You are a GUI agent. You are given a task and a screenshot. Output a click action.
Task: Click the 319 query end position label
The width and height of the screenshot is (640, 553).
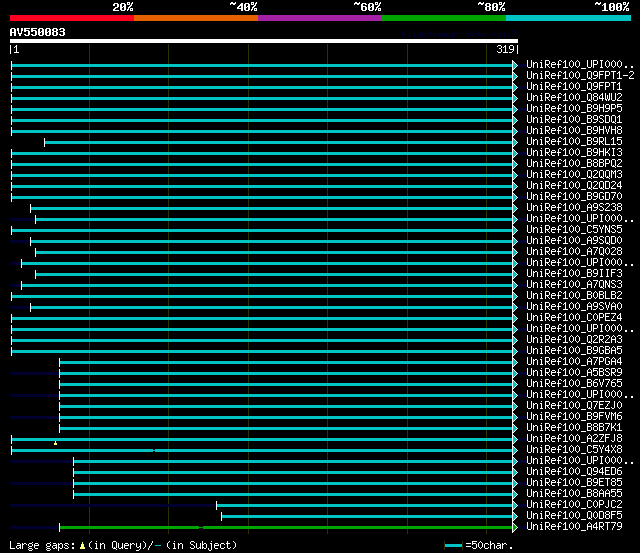505,50
